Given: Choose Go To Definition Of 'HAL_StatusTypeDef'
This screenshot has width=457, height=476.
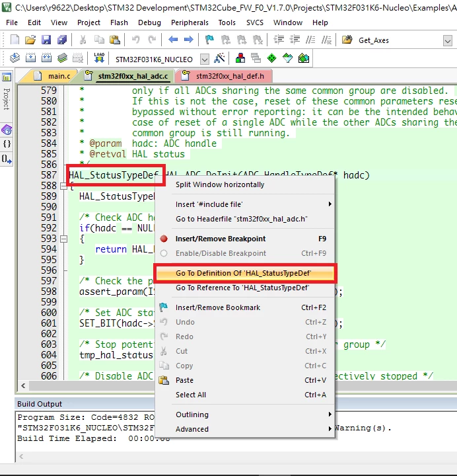Looking at the screenshot, I should click(x=244, y=273).
